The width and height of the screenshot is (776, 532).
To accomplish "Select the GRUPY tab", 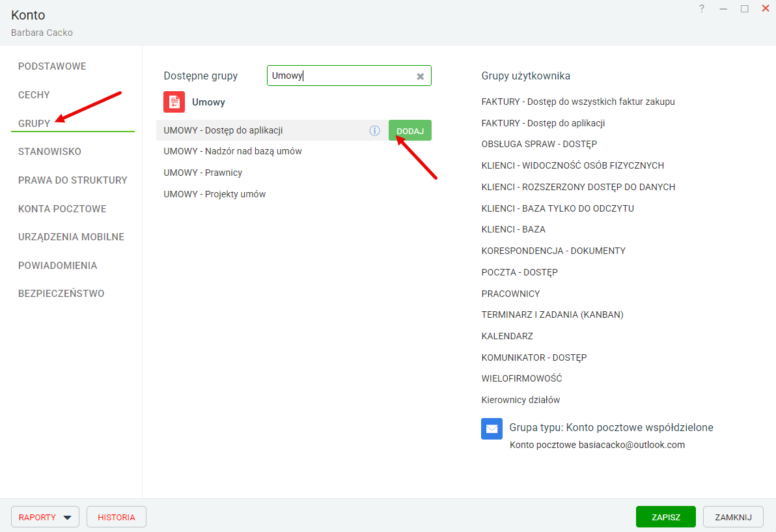I will (34, 124).
